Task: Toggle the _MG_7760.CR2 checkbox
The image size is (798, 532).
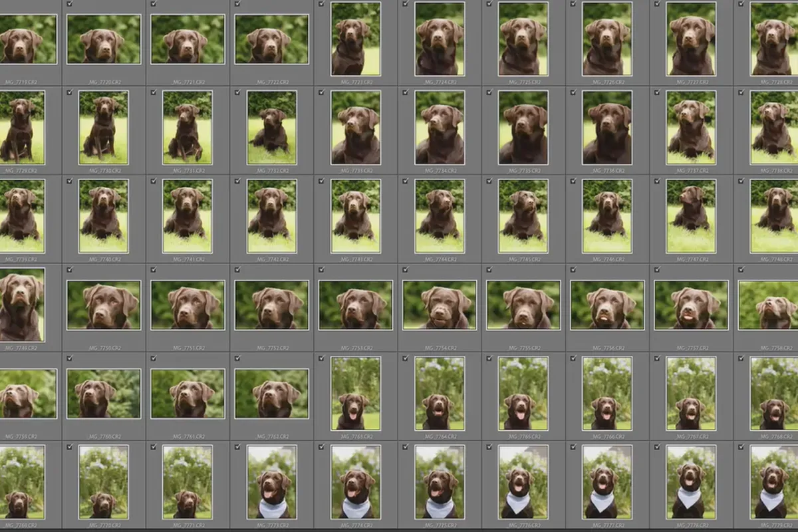Action: coord(70,358)
